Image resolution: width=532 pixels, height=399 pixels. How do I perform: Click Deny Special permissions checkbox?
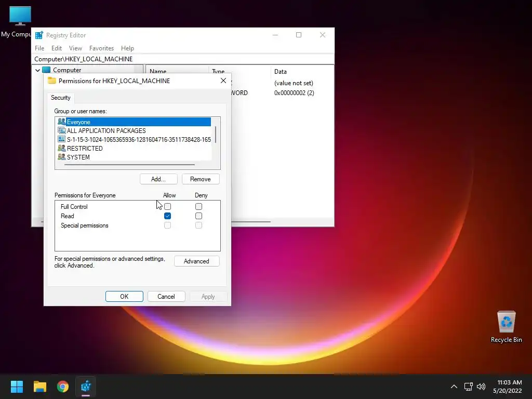click(199, 225)
